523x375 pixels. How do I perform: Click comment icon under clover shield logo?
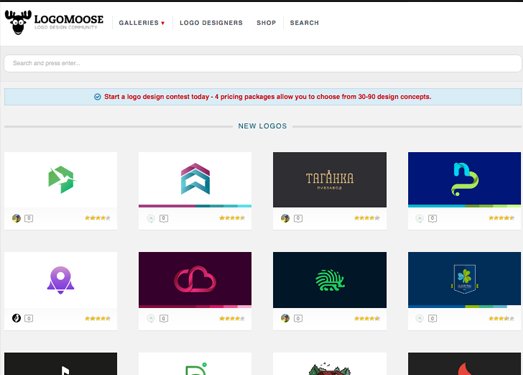tap(433, 318)
